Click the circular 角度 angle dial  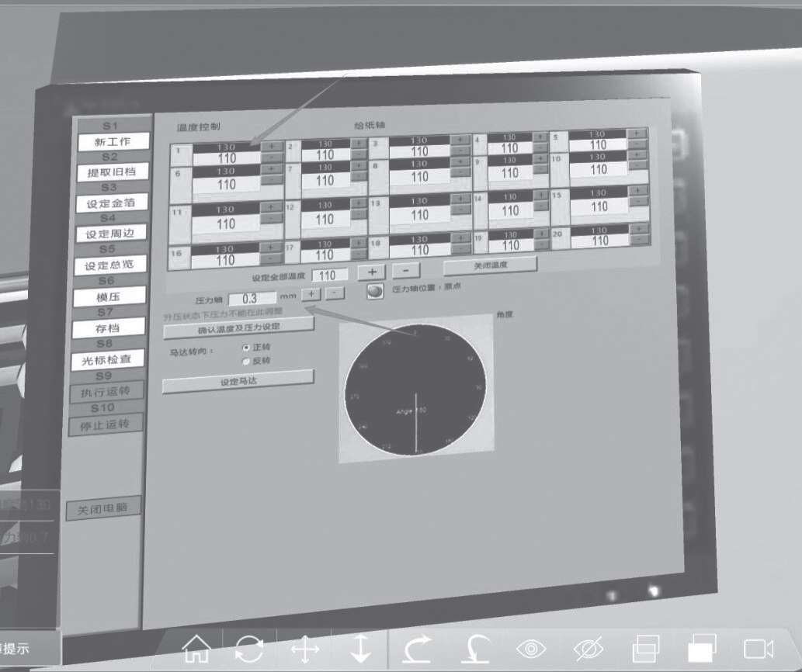[x=416, y=389]
